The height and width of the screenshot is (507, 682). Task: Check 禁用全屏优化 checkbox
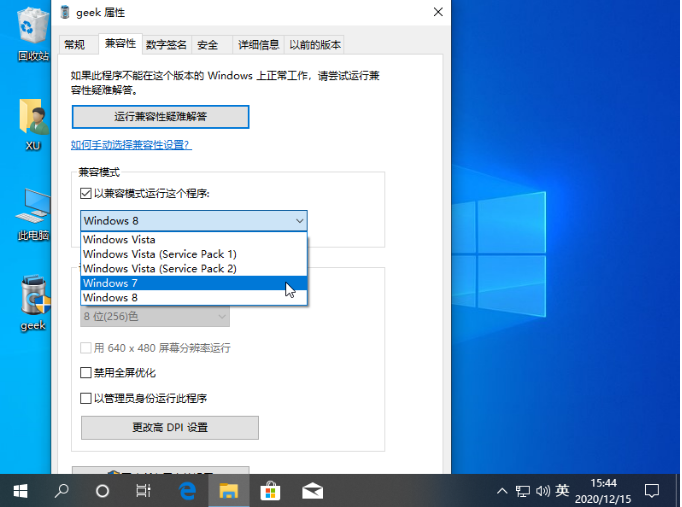(x=86, y=373)
